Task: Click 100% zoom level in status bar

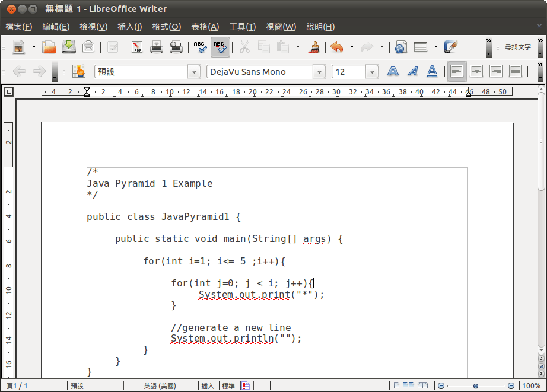Action: point(532,385)
